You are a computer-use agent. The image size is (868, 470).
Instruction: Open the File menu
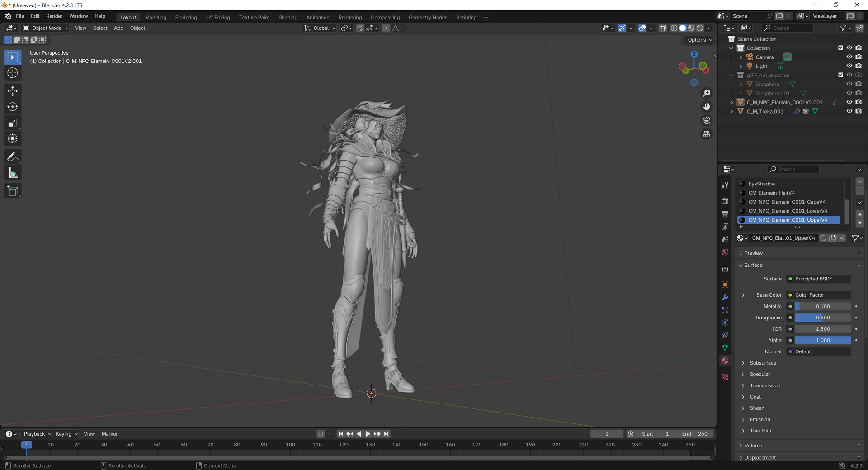(x=20, y=16)
